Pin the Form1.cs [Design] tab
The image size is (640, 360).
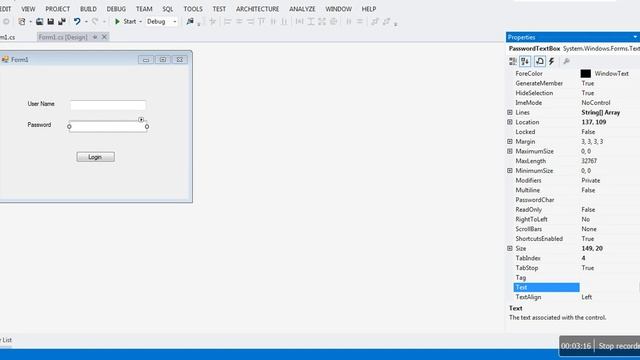click(x=95, y=37)
